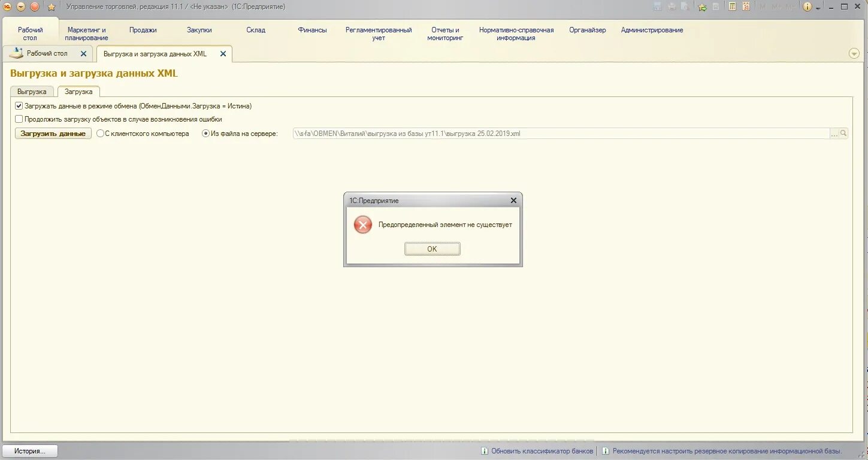Switch to the Рабочий стол window tab
The width and height of the screenshot is (868, 460).
(x=47, y=53)
